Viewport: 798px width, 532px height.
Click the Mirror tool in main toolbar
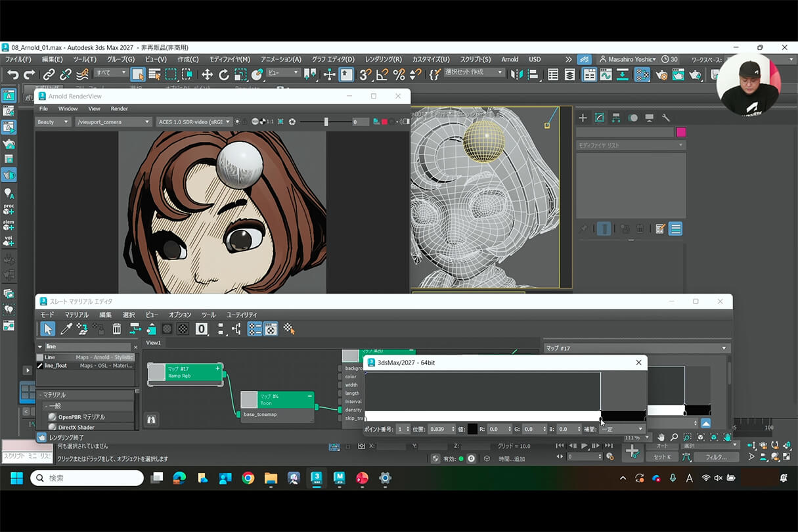click(517, 74)
